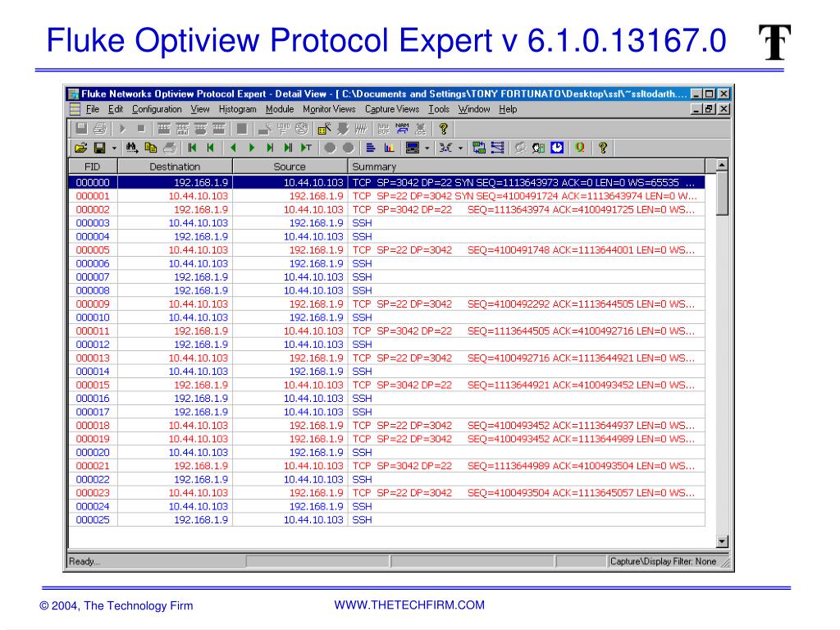Click the blue clock icon
The image size is (840, 630).
point(557,148)
